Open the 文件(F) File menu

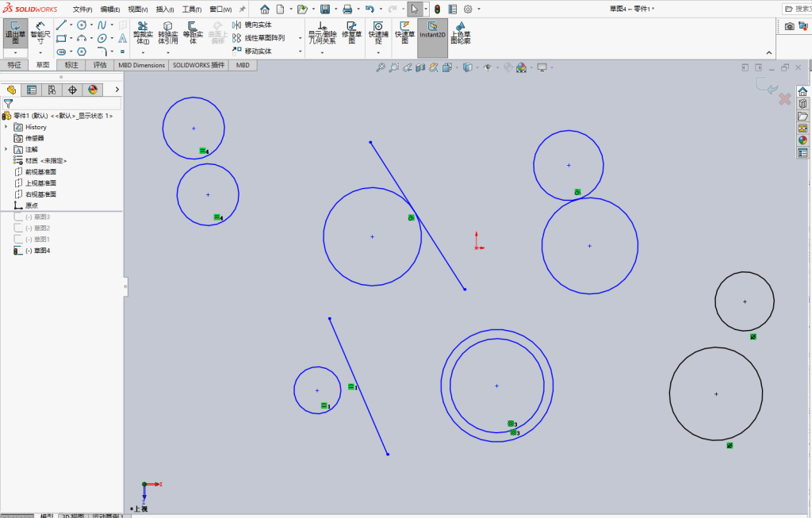(x=82, y=10)
